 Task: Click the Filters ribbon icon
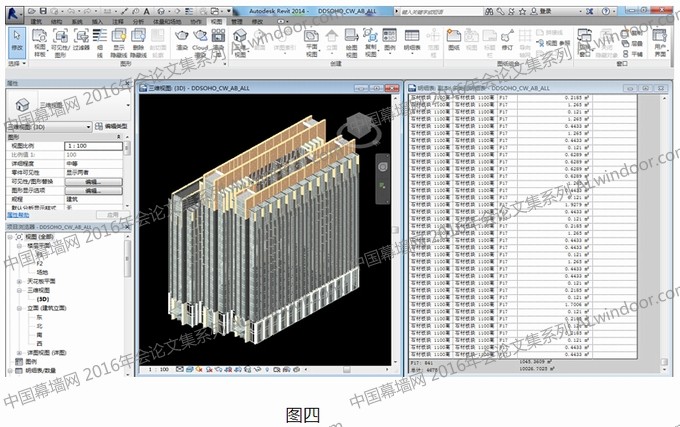[x=83, y=41]
